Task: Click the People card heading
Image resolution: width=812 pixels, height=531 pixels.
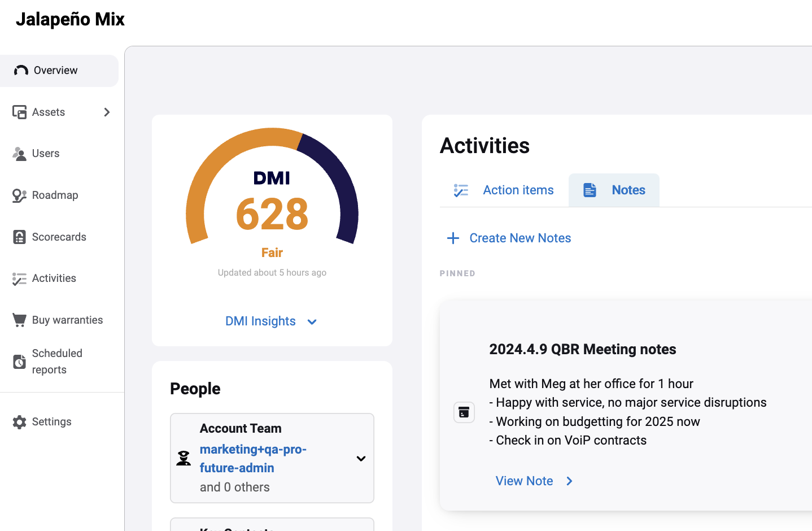Action: tap(195, 389)
